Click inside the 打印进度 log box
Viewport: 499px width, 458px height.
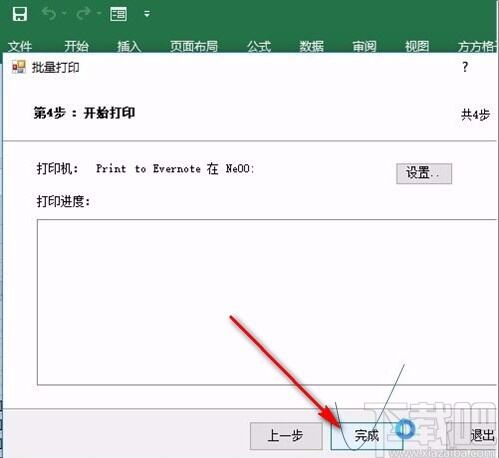pyautogui.click(x=267, y=302)
